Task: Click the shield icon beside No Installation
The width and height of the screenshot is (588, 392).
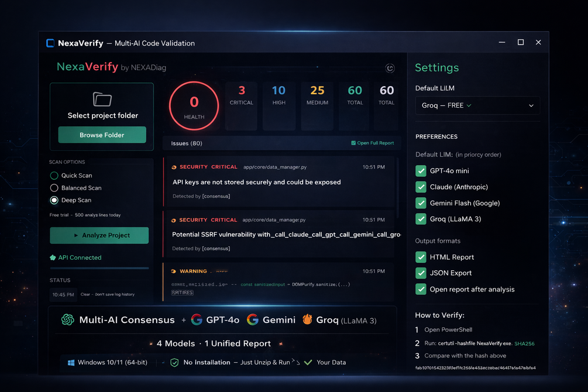Action: [174, 363]
